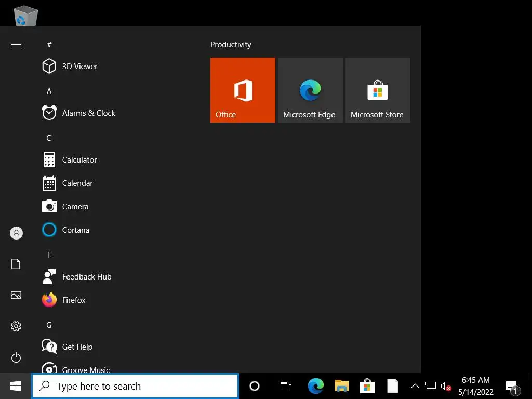Open File Explorer from the taskbar
Image resolution: width=532 pixels, height=399 pixels.
(x=342, y=386)
